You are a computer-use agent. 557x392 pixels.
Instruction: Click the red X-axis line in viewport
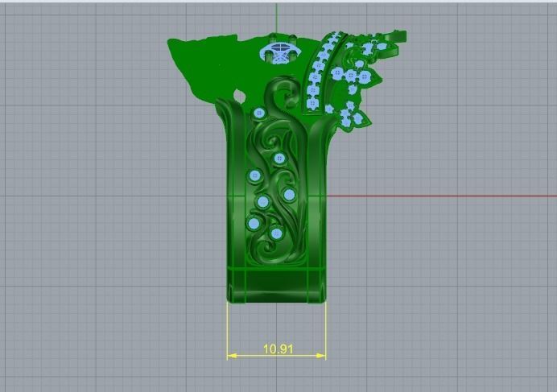coord(442,196)
